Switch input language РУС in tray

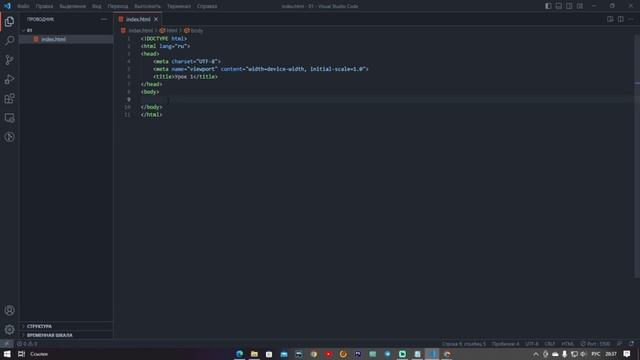point(596,354)
